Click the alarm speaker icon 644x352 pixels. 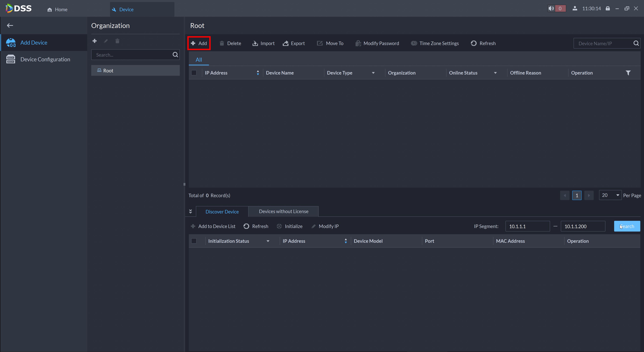click(x=551, y=9)
